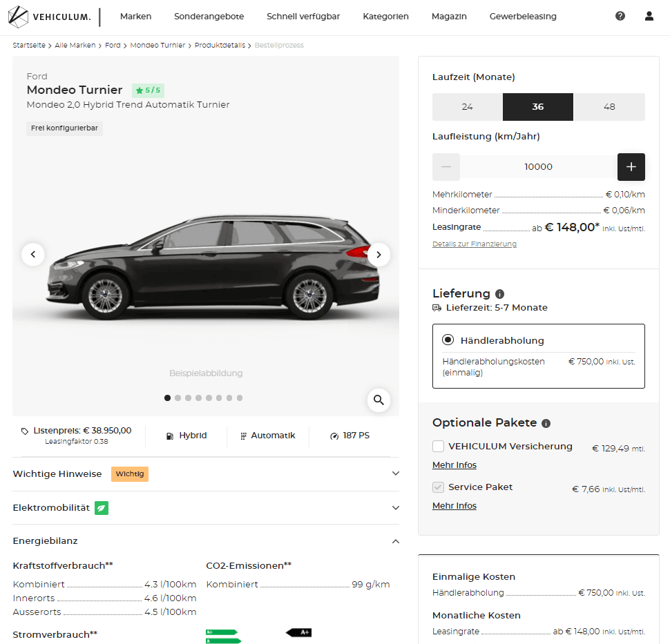
Task: Click the Hybrid fuel pump icon
Action: pyautogui.click(x=170, y=436)
